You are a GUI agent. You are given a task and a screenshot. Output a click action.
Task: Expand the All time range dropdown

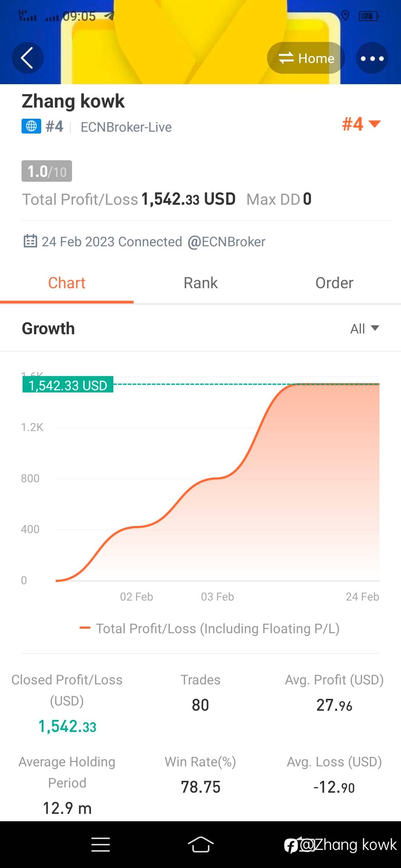click(364, 329)
